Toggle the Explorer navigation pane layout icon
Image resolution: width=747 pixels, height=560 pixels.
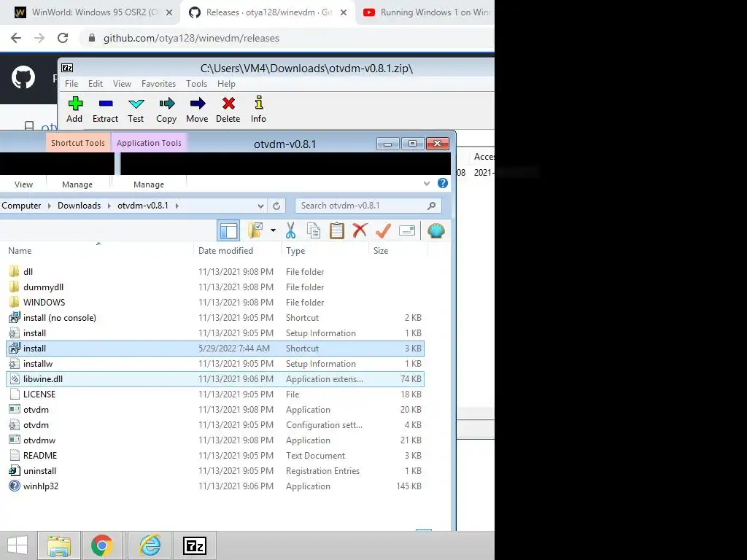pos(228,230)
